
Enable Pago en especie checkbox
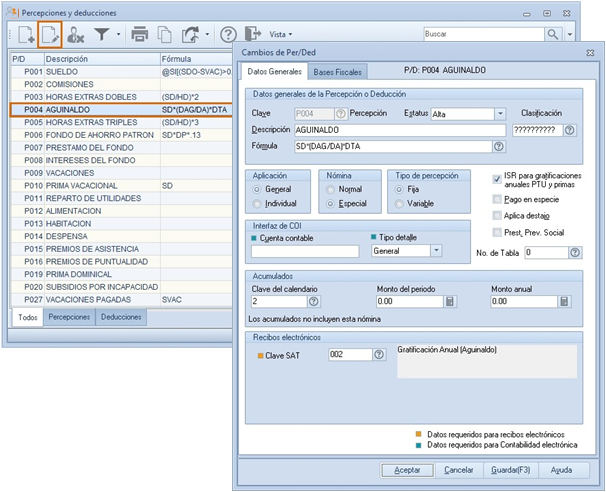497,199
